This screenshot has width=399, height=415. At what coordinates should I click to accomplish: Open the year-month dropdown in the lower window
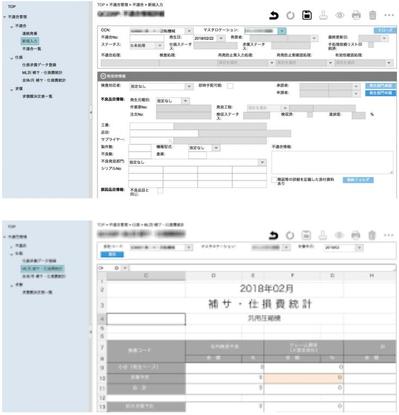pos(359,248)
